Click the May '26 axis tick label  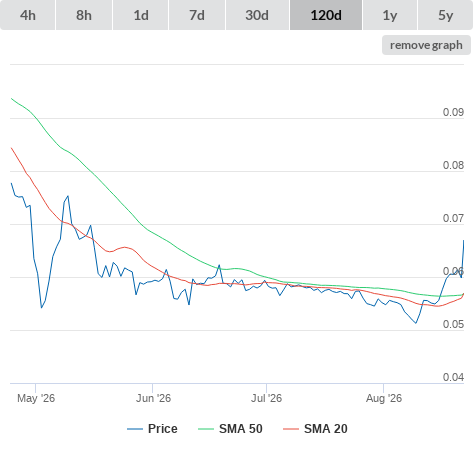tap(36, 398)
